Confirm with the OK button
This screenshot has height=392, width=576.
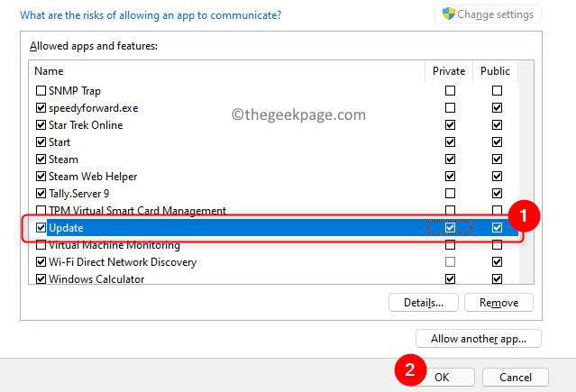tap(441, 376)
